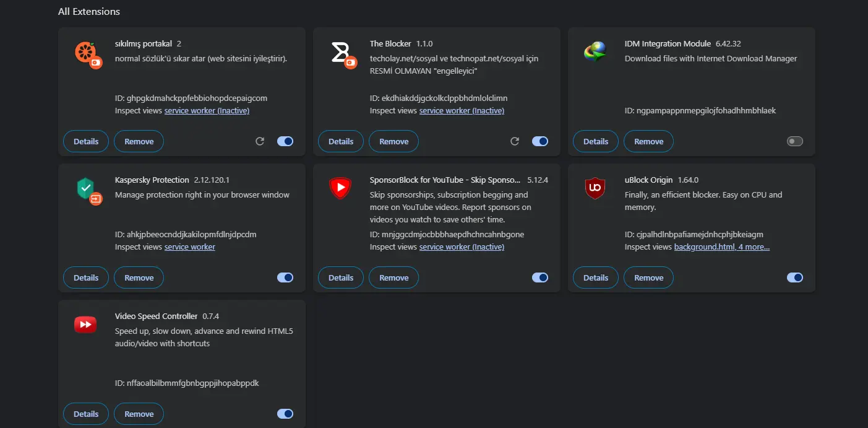868x428 pixels.
Task: Open Details for sıkılmış portakal
Action: pyautogui.click(x=86, y=141)
